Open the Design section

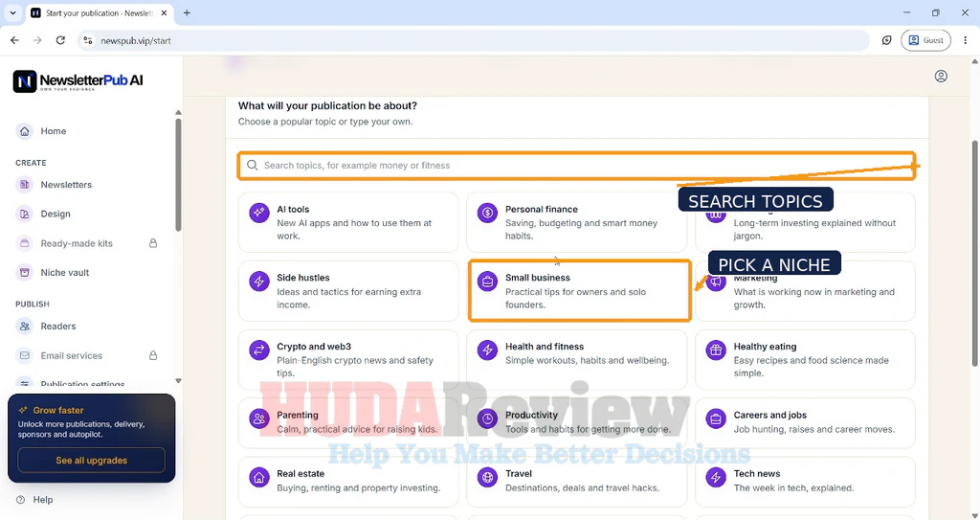[55, 214]
